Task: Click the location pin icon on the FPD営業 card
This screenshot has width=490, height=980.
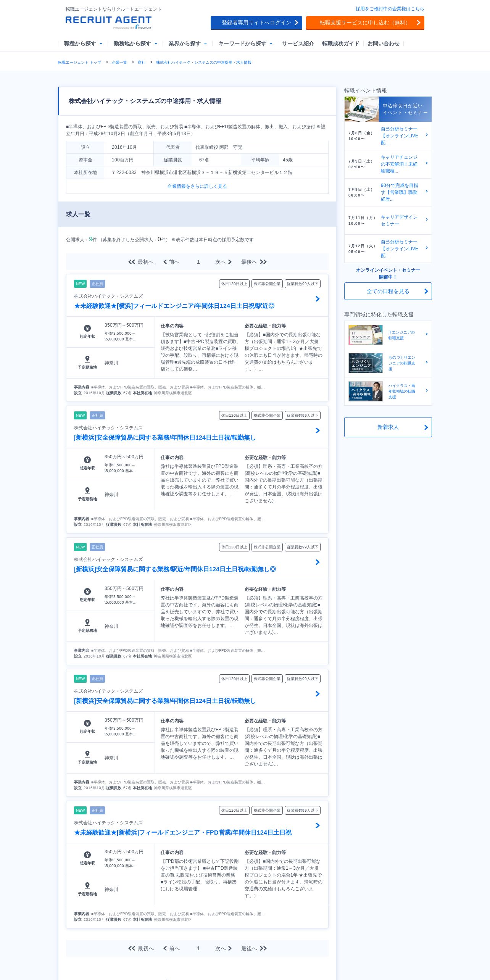Action: pyautogui.click(x=87, y=885)
